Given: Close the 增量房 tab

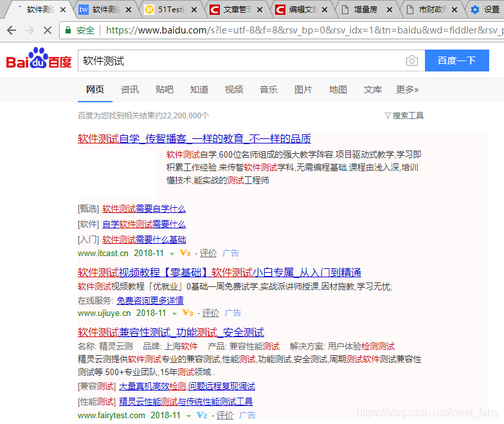Looking at the screenshot, I should click(390, 10).
